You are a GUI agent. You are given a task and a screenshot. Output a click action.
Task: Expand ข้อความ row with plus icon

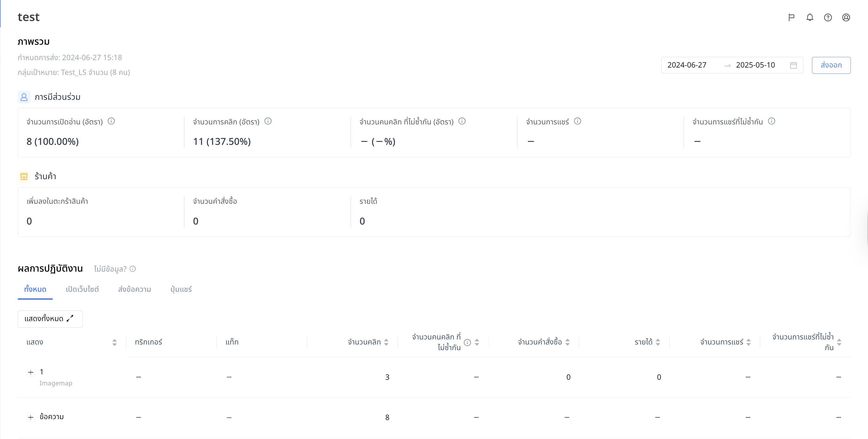(31, 417)
